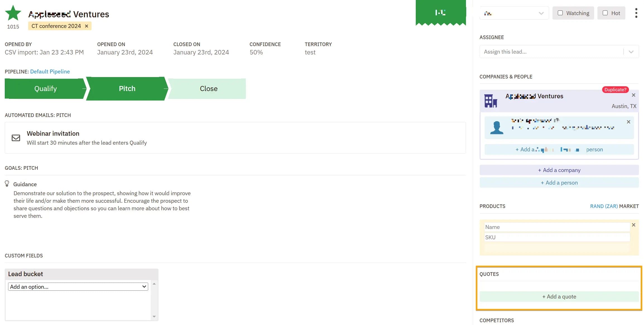Click the Add a quote button

pyautogui.click(x=559, y=297)
